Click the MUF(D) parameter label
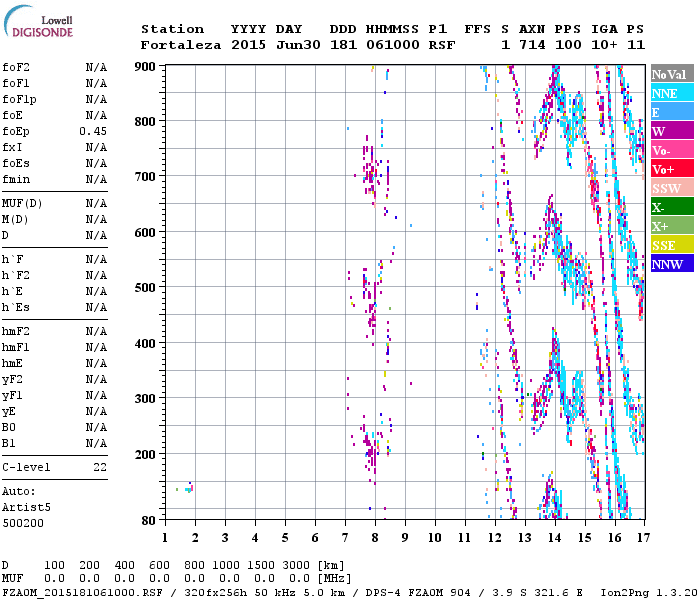700x600 pixels. pyautogui.click(x=20, y=203)
